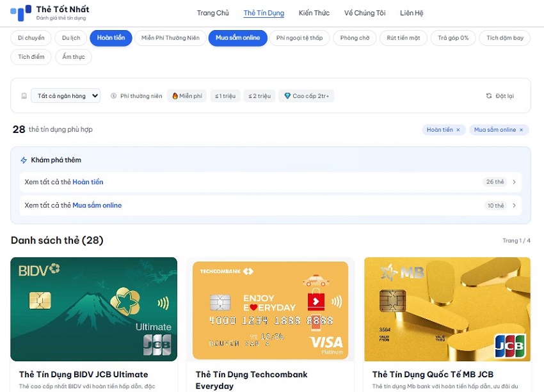This screenshot has width=544, height=392.
Task: Click the bank icon in the filter bar
Action: tap(24, 95)
